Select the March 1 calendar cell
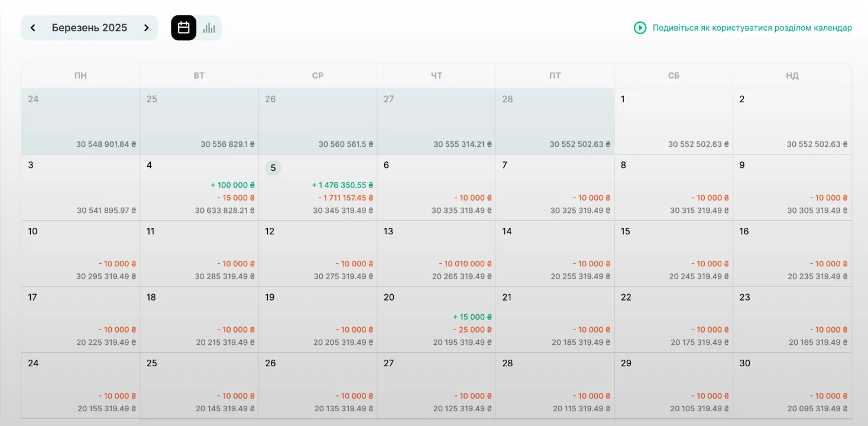The height and width of the screenshot is (426, 868). [x=673, y=121]
